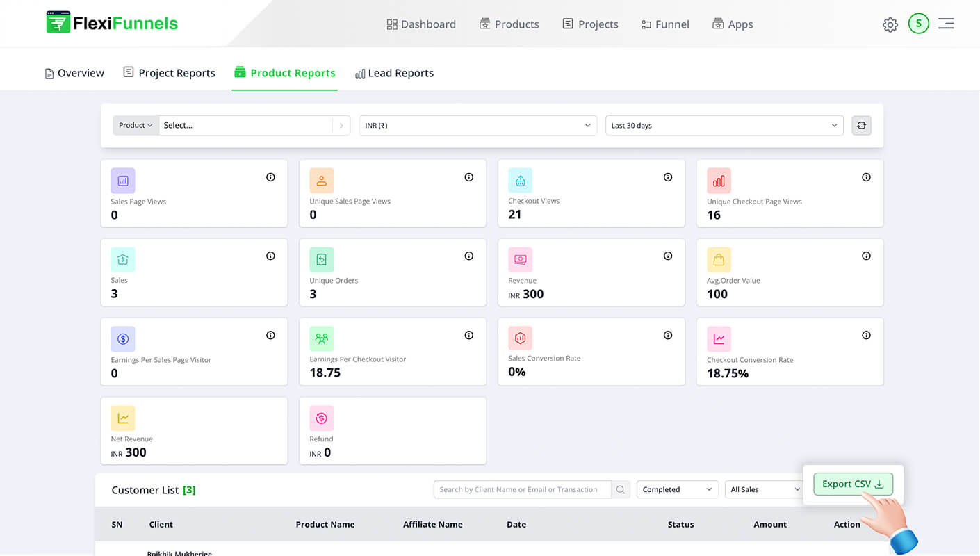Click the Export CSV button
Image resolution: width=980 pixels, height=556 pixels.
(852, 484)
